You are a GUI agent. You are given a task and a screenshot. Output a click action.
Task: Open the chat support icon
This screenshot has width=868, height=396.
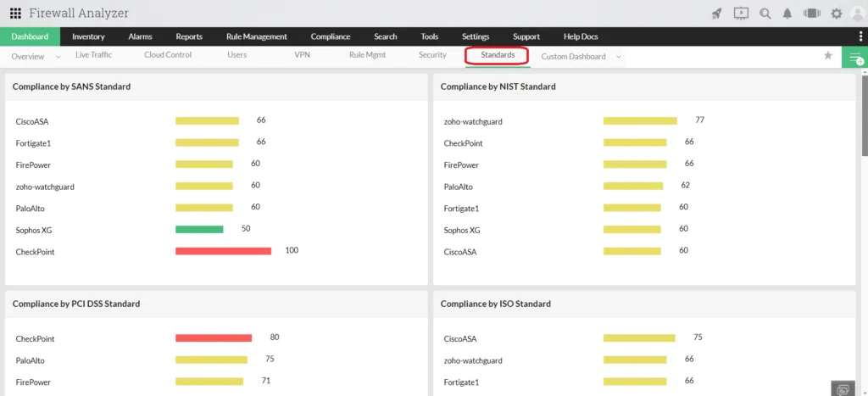[x=843, y=389]
